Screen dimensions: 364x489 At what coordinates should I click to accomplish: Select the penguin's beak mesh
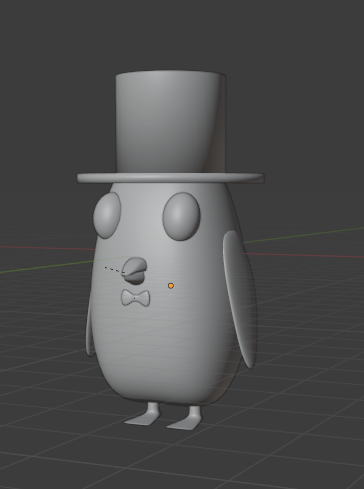tap(134, 271)
